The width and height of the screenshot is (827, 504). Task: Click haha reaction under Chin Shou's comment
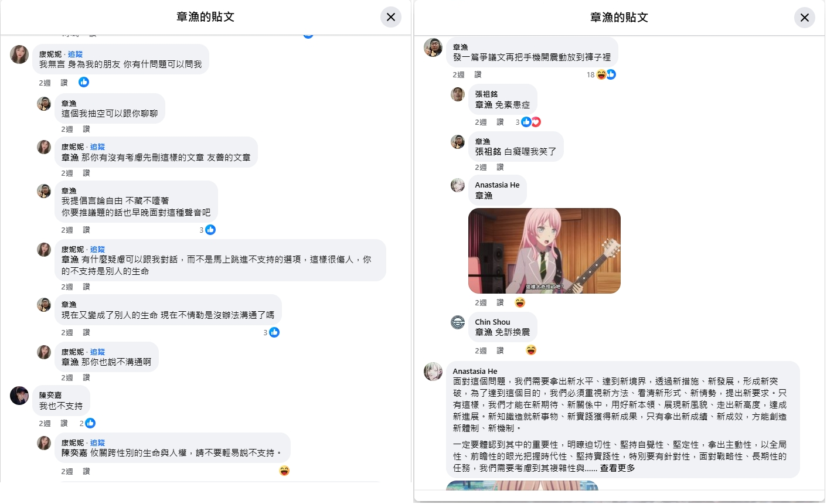531,350
